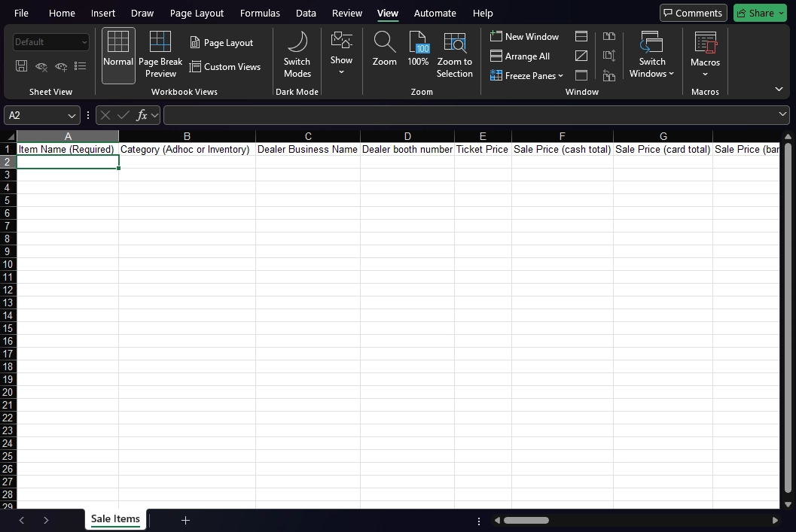The image size is (796, 532).
Task: Click the Share button
Action: click(759, 13)
